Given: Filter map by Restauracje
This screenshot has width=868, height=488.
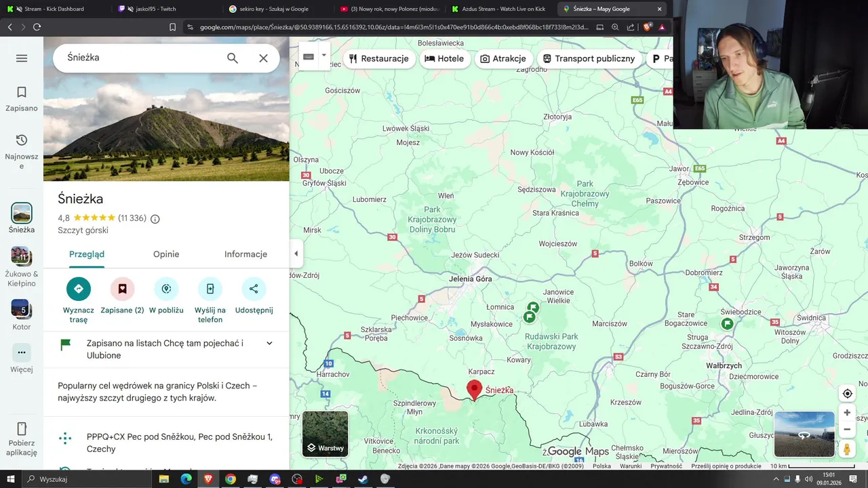Looking at the screenshot, I should pyautogui.click(x=379, y=59).
